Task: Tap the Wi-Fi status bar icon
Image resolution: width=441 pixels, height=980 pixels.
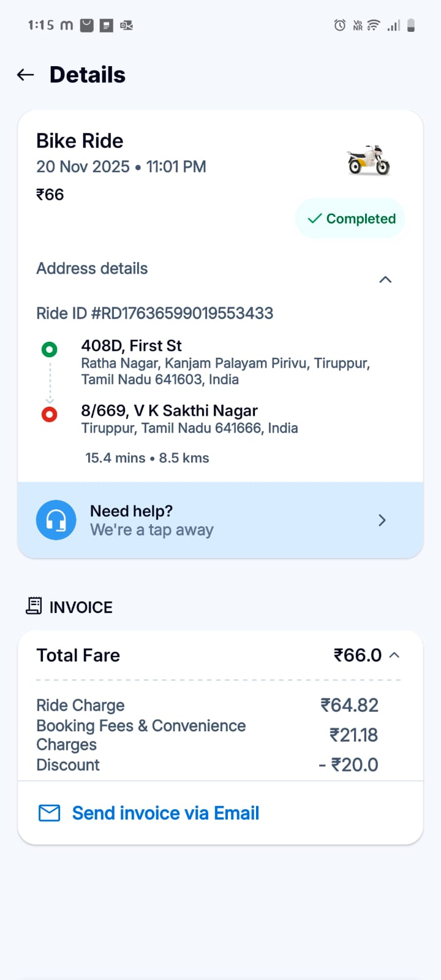Action: (373, 25)
